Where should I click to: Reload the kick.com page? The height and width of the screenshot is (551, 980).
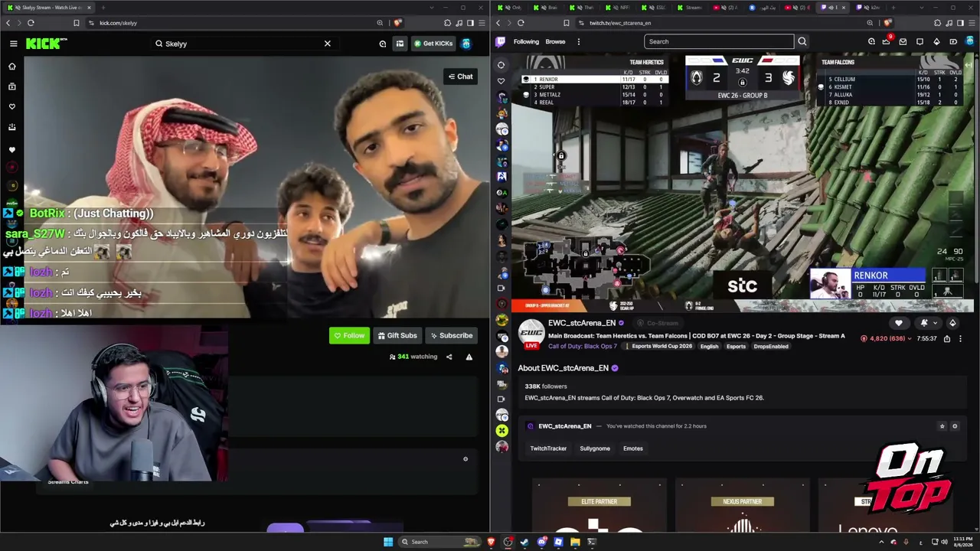pos(31,23)
